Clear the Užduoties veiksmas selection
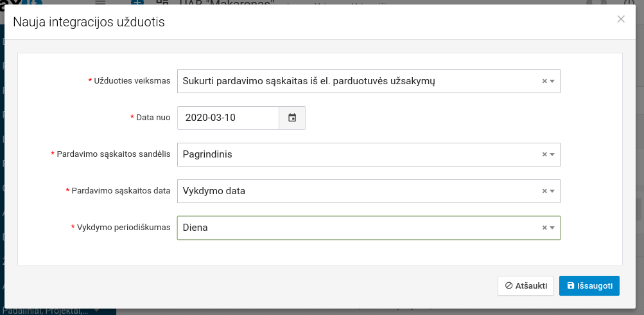This screenshot has height=315, width=644. pyautogui.click(x=544, y=81)
